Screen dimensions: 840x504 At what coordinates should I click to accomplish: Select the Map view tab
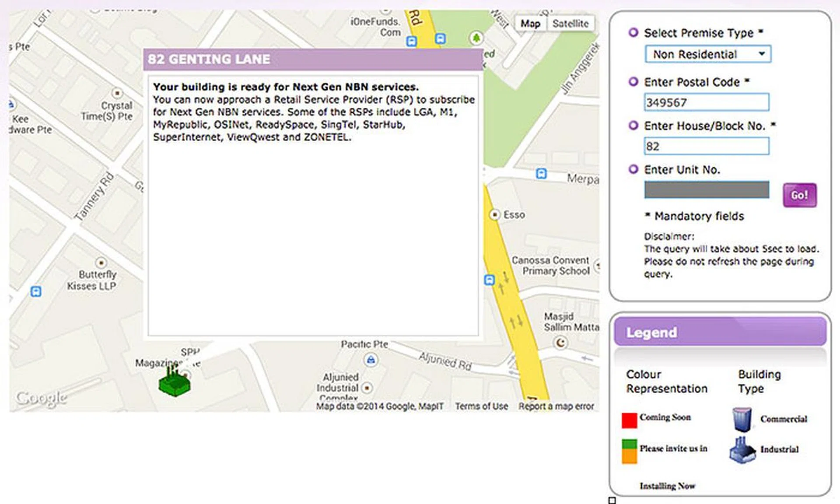(530, 24)
